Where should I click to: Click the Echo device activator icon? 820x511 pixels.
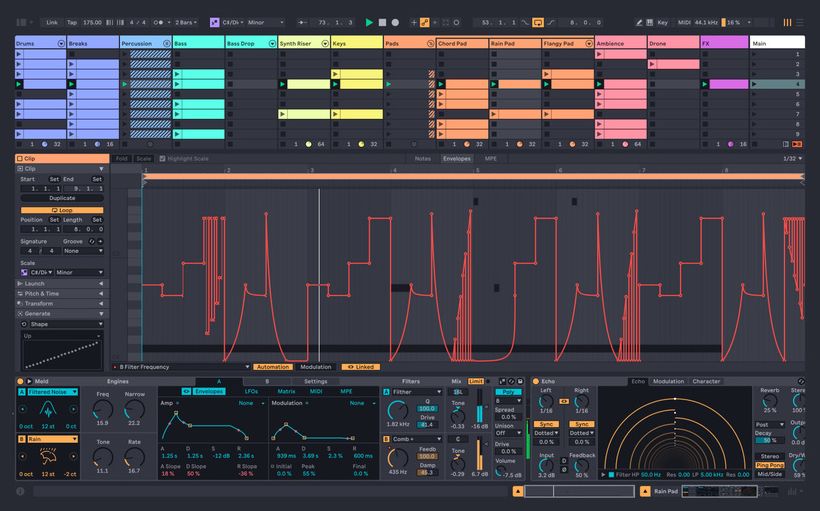pyautogui.click(x=535, y=381)
